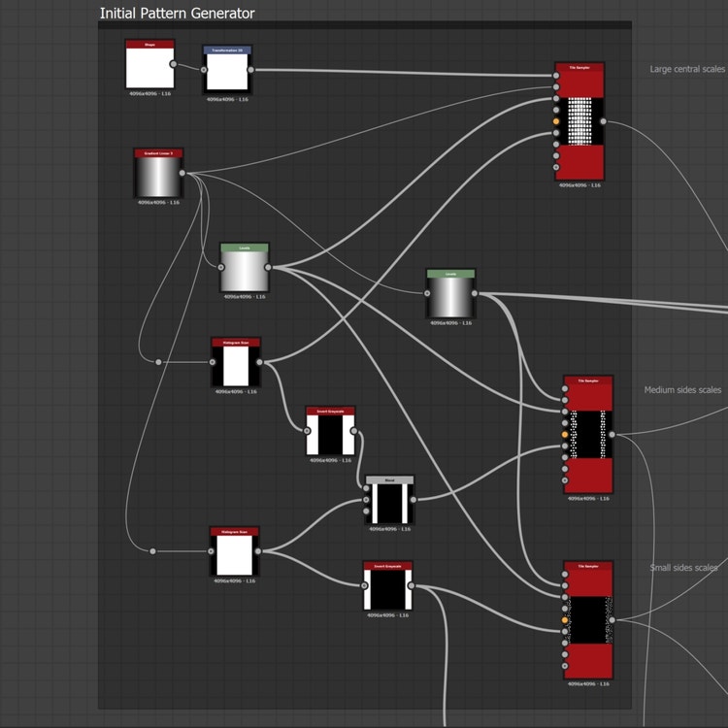Click output of Medium sides scales Tile Sampler
Image resolution: width=728 pixels, height=728 pixels.
(612, 435)
